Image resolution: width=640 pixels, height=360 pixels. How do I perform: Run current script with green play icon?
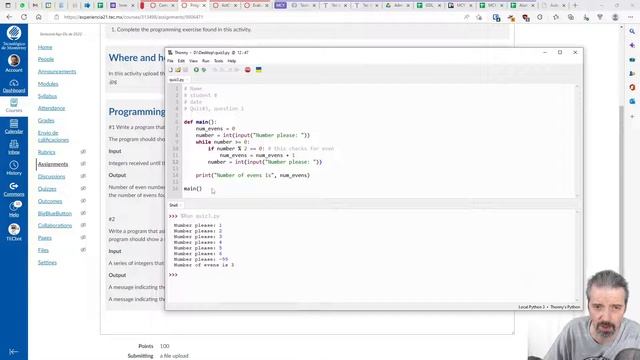(x=196, y=70)
